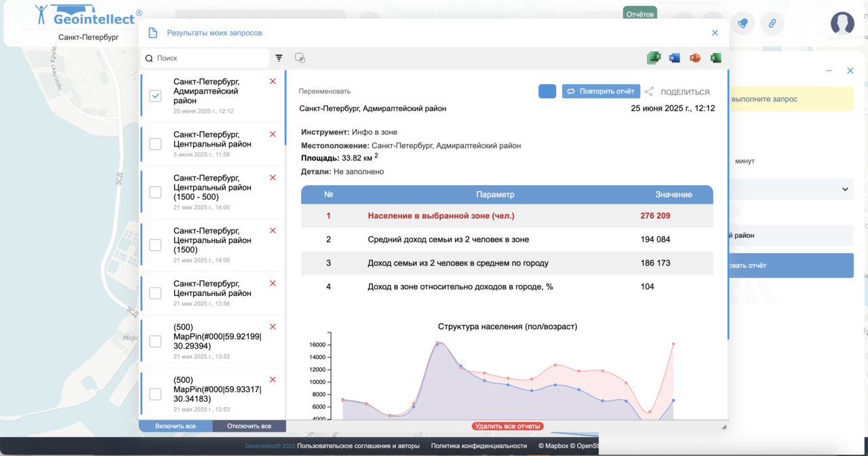Click the chain link icon
Viewport: 868px width, 456px height.
point(772,24)
